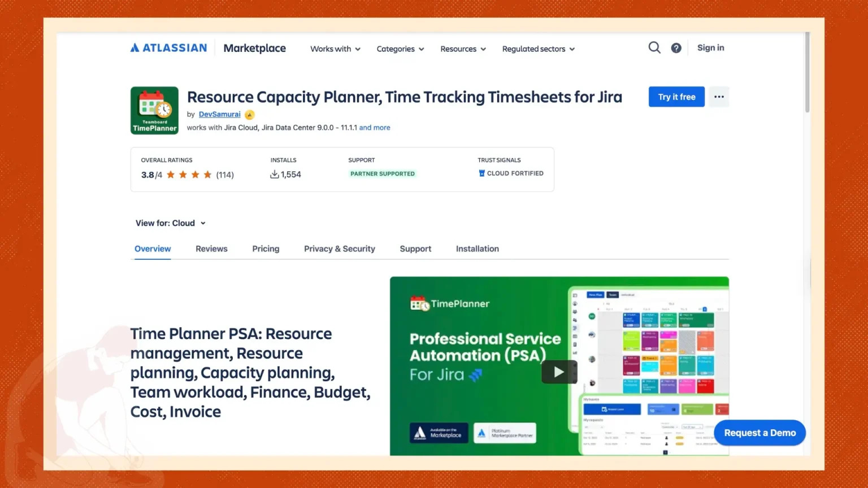The image size is (868, 488).
Task: Play the Professional Service Automation video
Action: (x=559, y=372)
